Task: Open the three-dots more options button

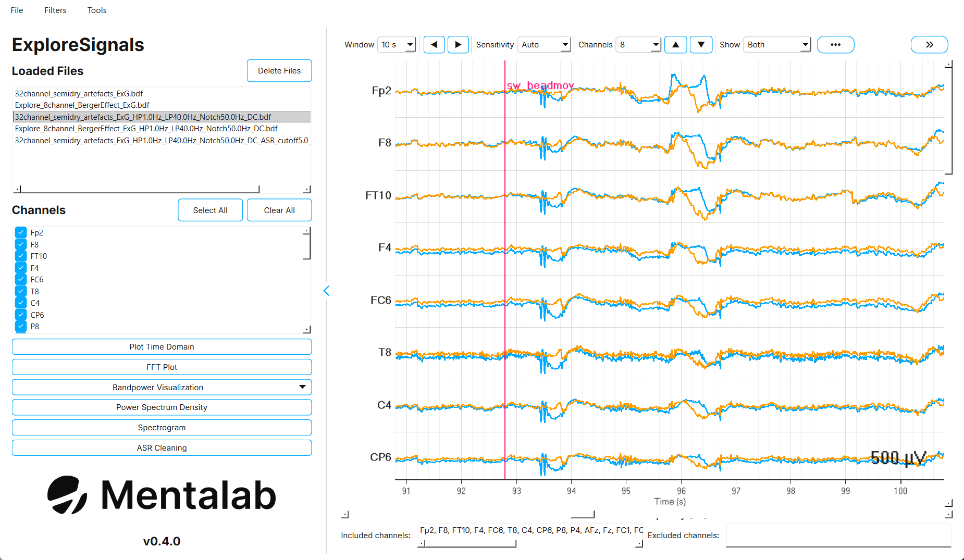Action: pos(835,45)
